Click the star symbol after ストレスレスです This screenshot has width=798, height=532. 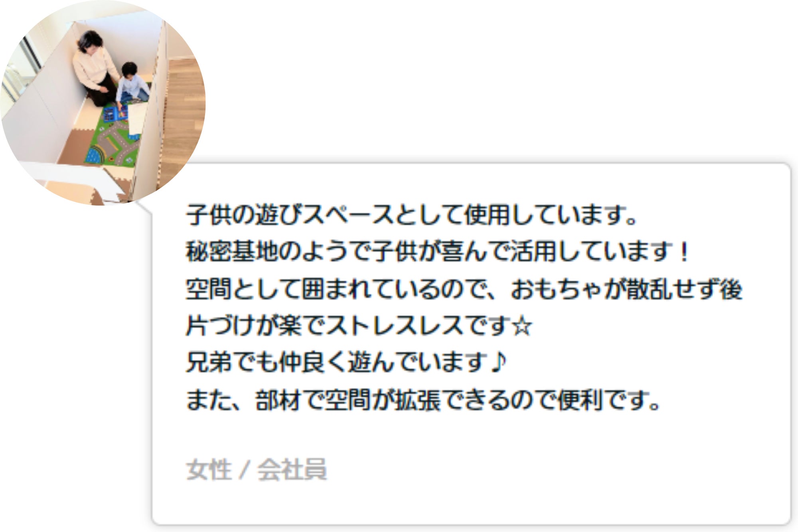[x=522, y=326]
